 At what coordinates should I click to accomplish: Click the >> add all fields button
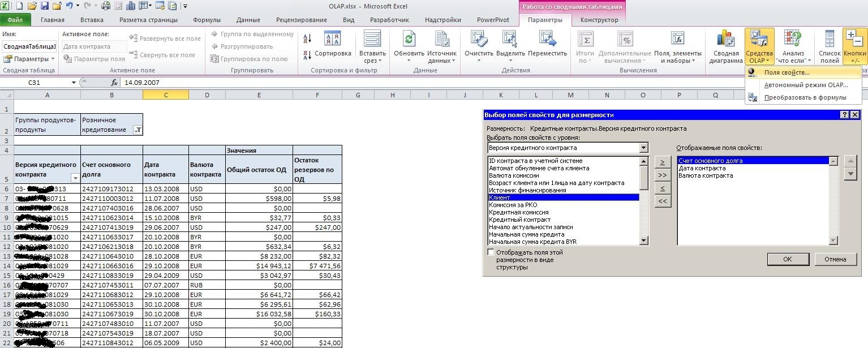coord(663,175)
